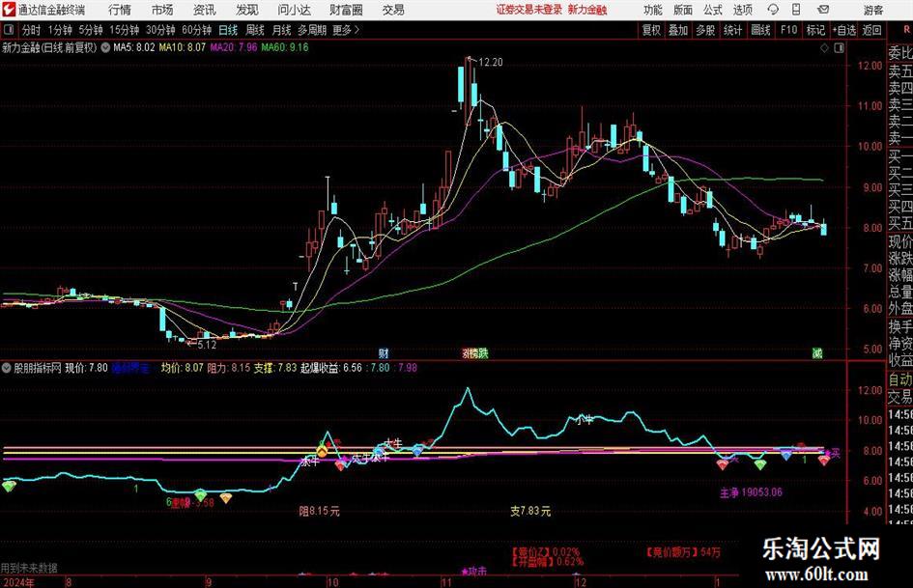Click the customer service headset icon
The height and width of the screenshot is (588, 913).
tap(773, 10)
